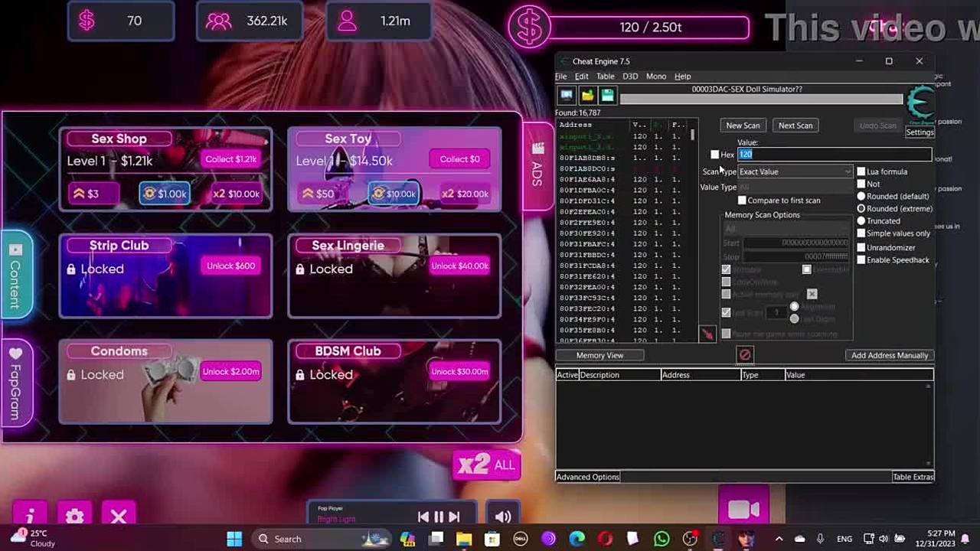
Task: Toggle the Hex checkbox
Action: tap(715, 155)
